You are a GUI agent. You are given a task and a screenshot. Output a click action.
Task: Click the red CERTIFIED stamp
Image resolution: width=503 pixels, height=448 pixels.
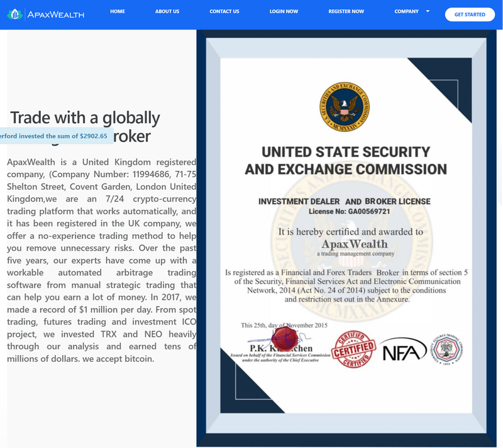[353, 349]
